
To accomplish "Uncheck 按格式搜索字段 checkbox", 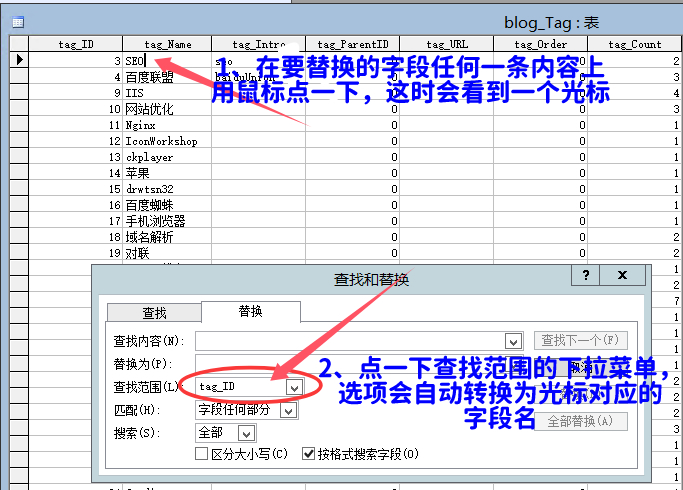I will pyautogui.click(x=308, y=453).
